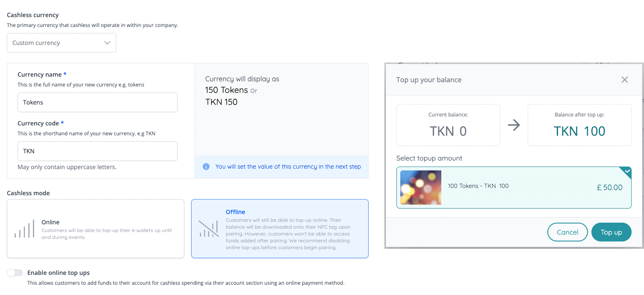Expand the cashless currency selector
The image size is (644, 295).
point(61,43)
